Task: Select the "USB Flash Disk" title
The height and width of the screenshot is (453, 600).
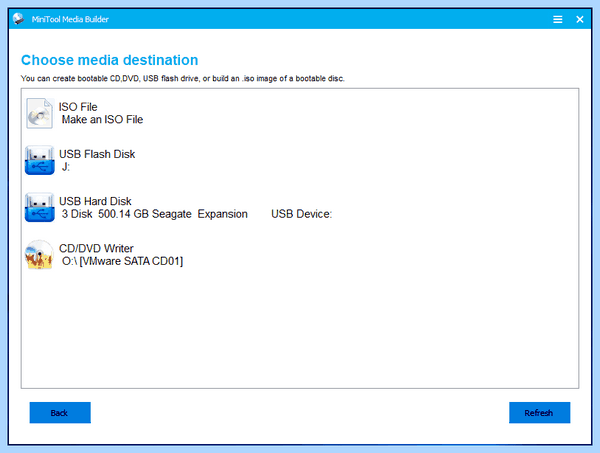Action: point(97,154)
